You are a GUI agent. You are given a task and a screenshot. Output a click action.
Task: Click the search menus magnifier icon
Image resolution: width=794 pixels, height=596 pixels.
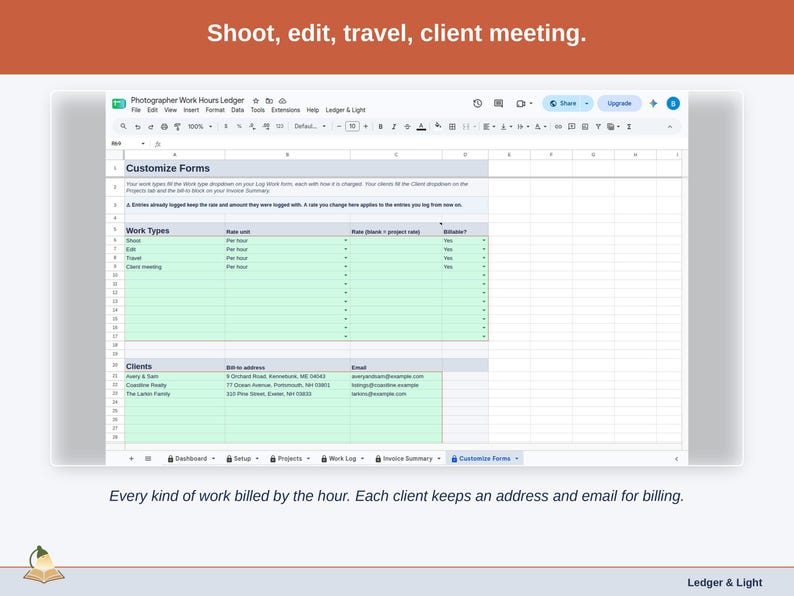tap(124, 127)
